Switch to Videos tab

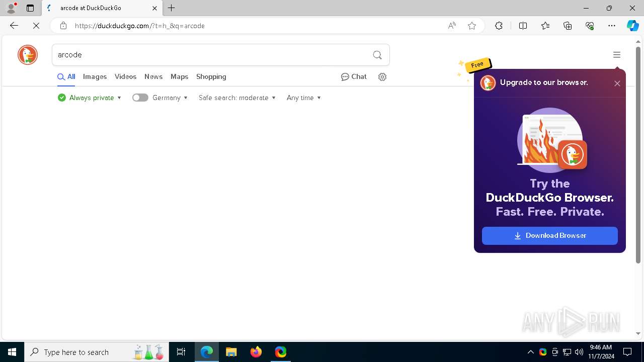point(125,77)
